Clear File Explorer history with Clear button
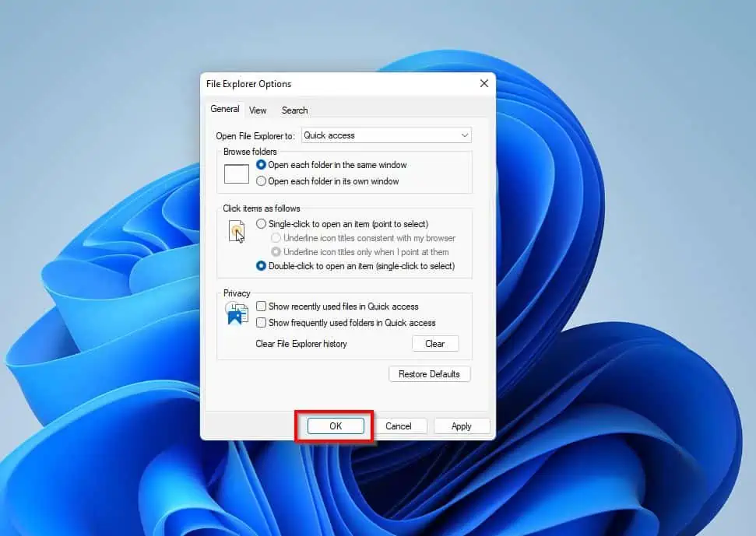This screenshot has width=756, height=536. pos(435,344)
